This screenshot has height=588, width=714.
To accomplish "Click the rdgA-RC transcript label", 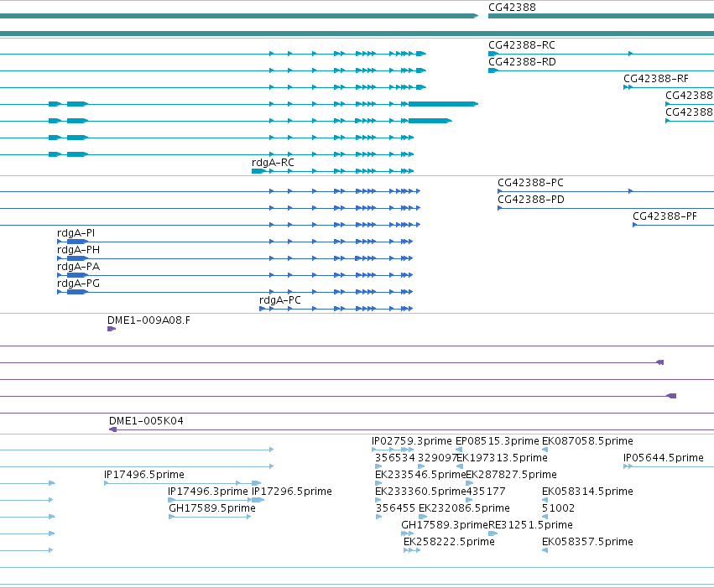I will [x=273, y=163].
